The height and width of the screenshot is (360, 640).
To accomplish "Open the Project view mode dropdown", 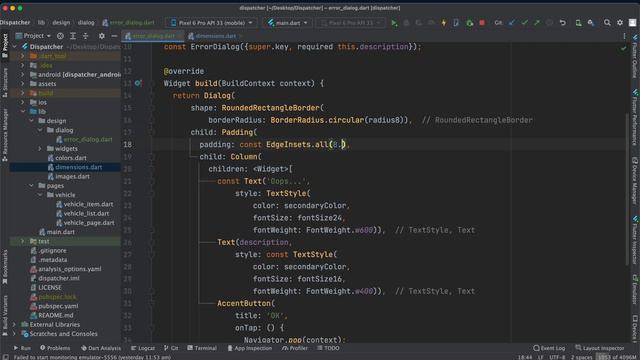I will click(x=33, y=36).
